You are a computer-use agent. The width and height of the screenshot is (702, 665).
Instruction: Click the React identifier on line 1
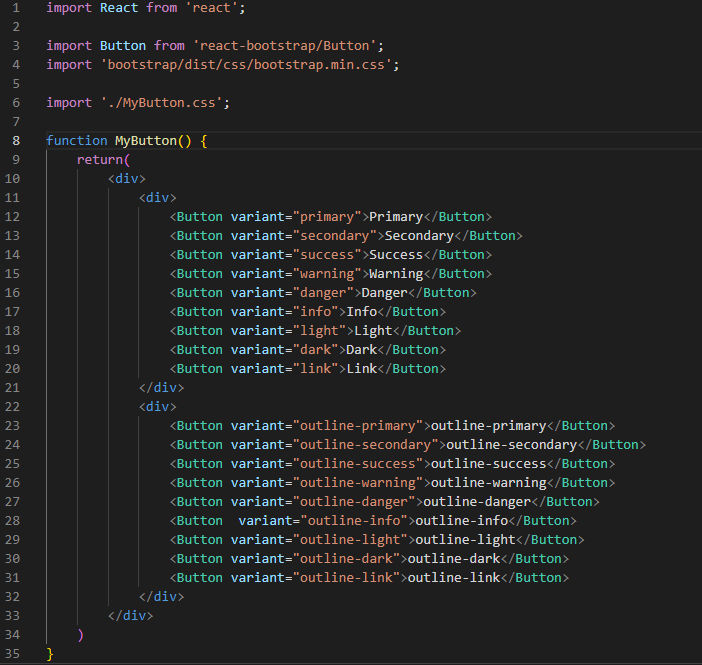tap(119, 8)
